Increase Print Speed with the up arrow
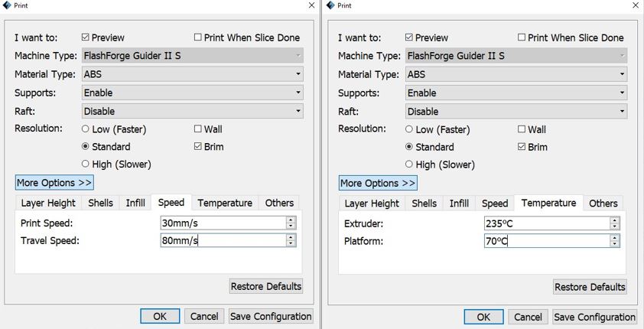Screen dimensions: 644x329 [x=291, y=220]
